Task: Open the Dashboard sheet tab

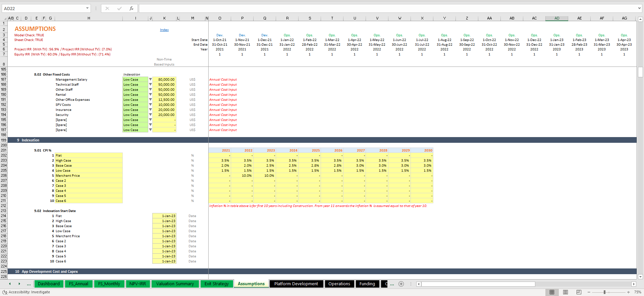Action: [49, 284]
